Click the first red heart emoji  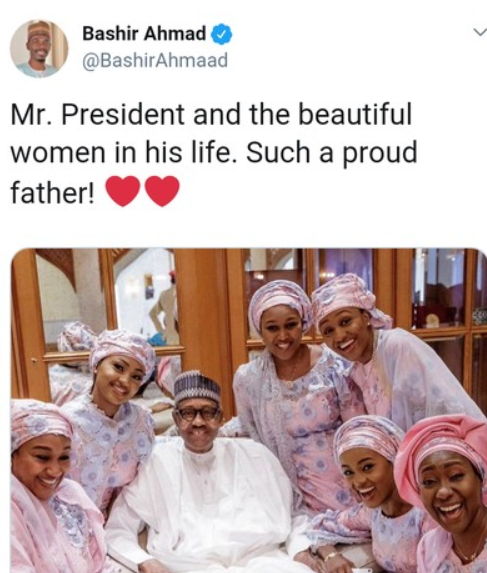pyautogui.click(x=123, y=191)
